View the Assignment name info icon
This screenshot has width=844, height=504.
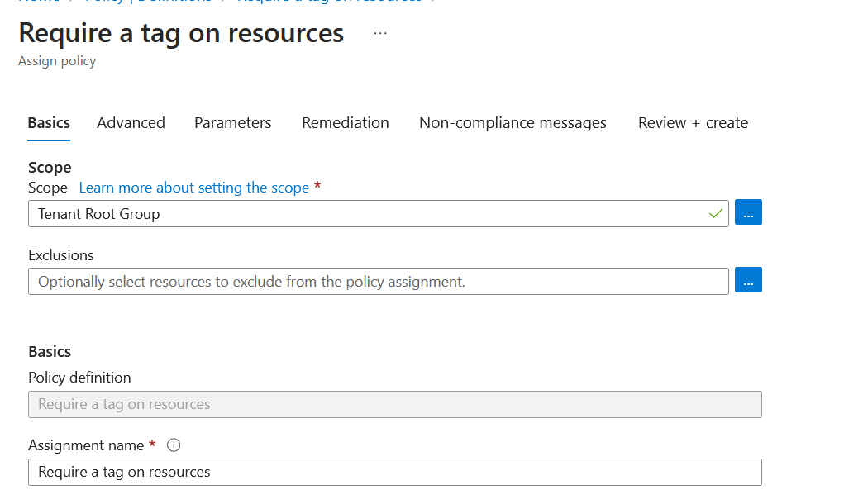173,445
